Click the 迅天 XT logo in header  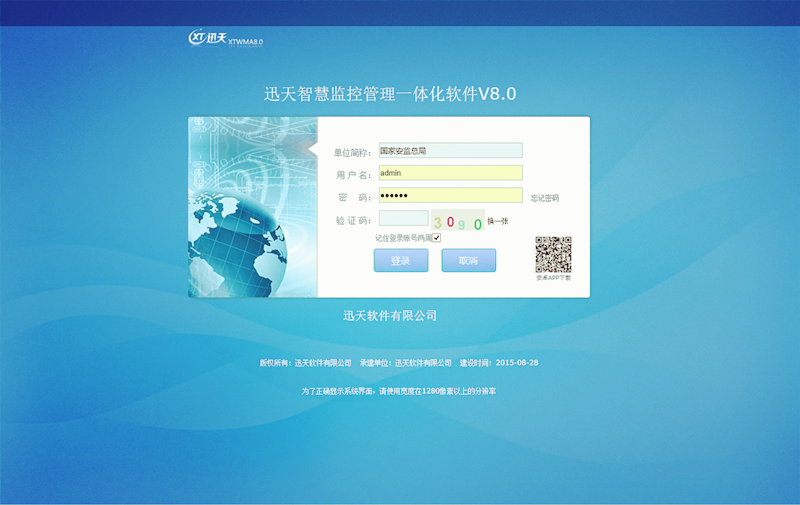(x=208, y=38)
